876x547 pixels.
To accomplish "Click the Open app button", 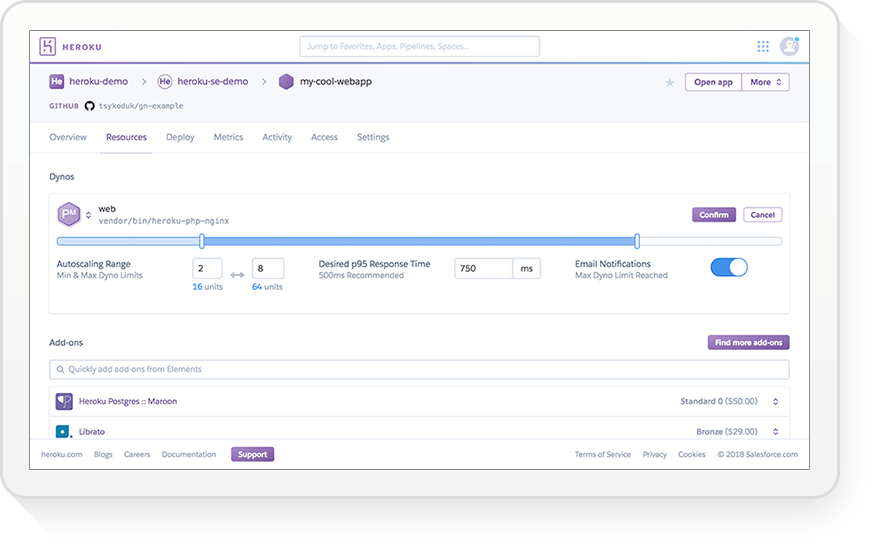I will [713, 82].
